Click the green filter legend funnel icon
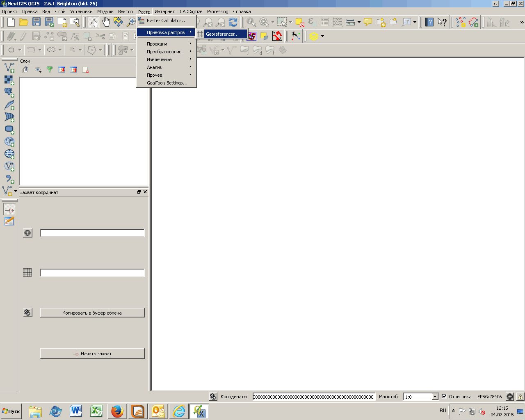Viewport: 525px width, 420px height. pyautogui.click(x=50, y=70)
